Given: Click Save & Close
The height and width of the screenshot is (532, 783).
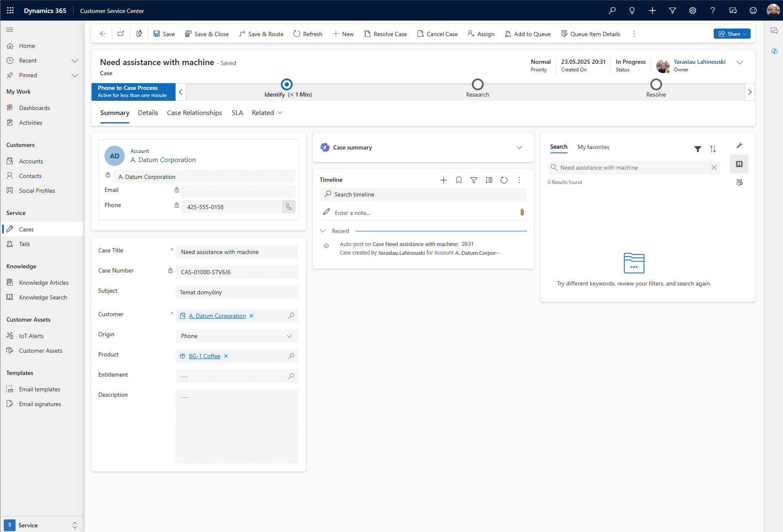Looking at the screenshot, I should click(207, 34).
